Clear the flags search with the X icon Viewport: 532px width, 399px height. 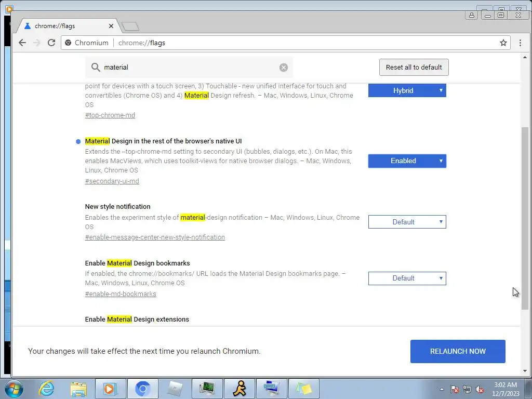[x=284, y=68]
